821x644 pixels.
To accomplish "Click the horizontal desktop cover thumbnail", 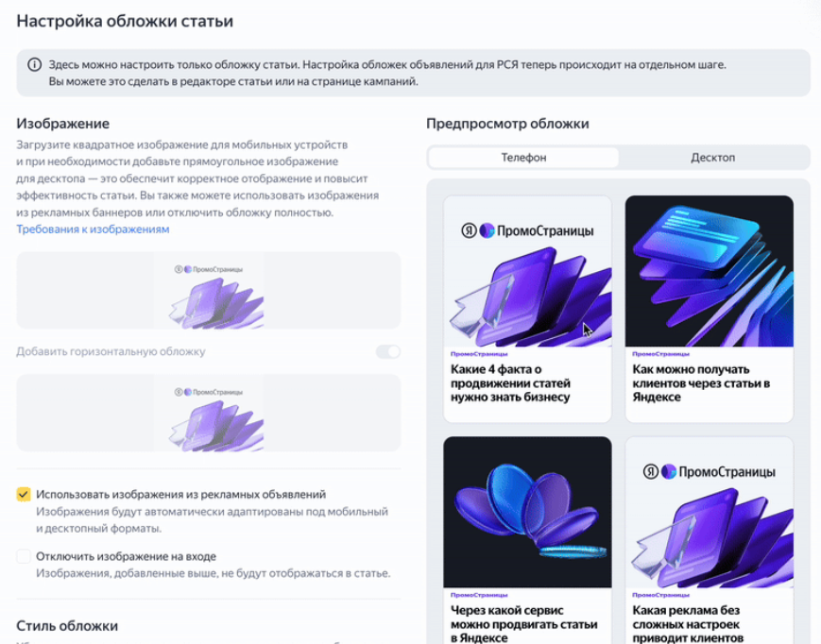I will click(x=208, y=413).
